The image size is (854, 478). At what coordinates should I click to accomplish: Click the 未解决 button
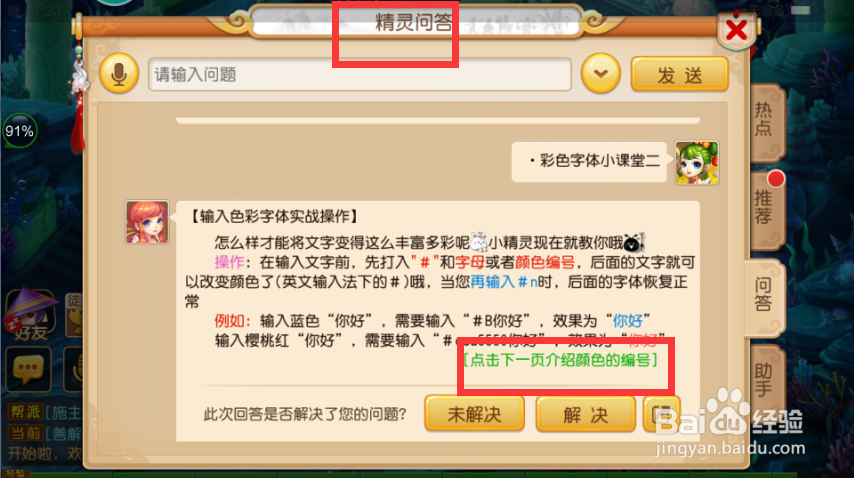474,414
